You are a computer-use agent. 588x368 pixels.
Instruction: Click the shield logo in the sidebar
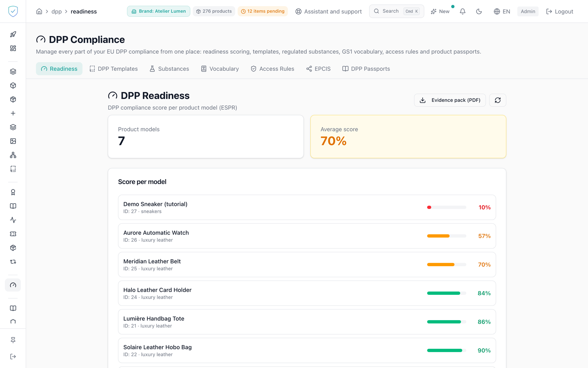(13, 11)
